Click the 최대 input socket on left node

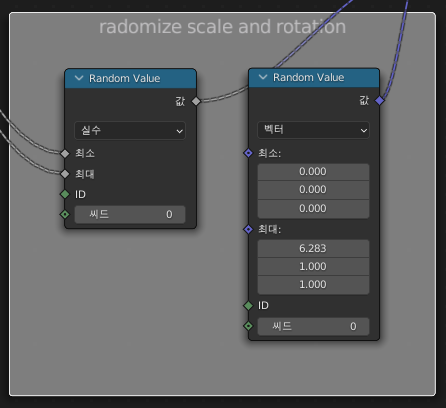click(x=65, y=174)
